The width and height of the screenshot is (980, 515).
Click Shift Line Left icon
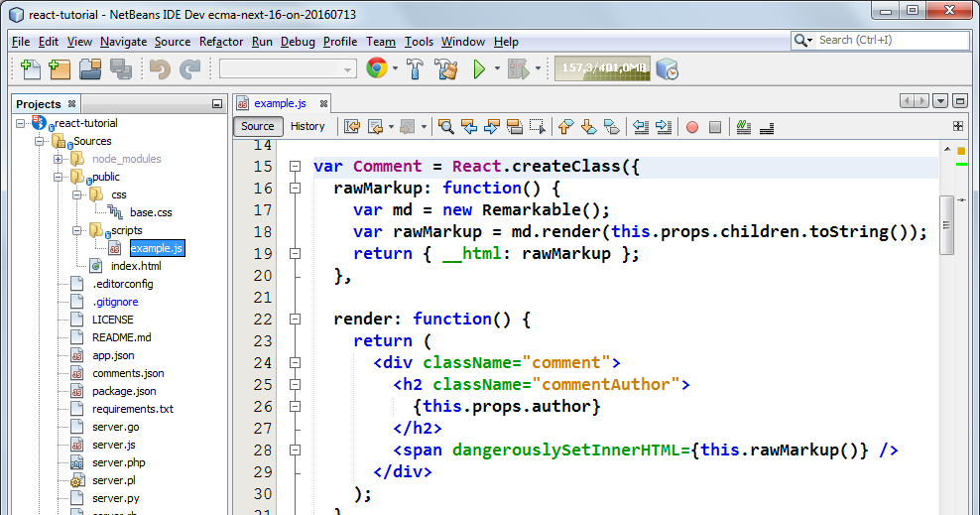[x=641, y=127]
